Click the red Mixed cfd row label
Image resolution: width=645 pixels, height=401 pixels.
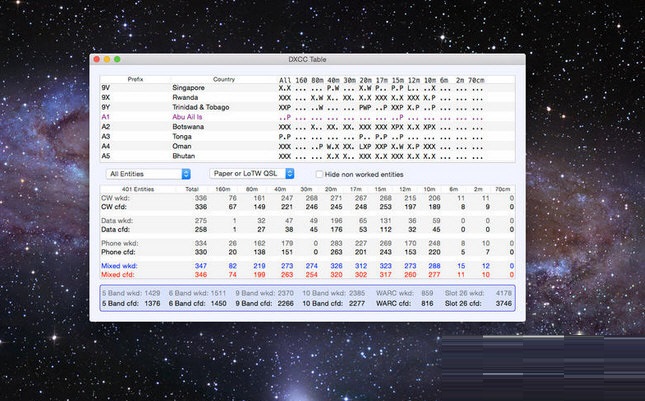pyautogui.click(x=118, y=275)
